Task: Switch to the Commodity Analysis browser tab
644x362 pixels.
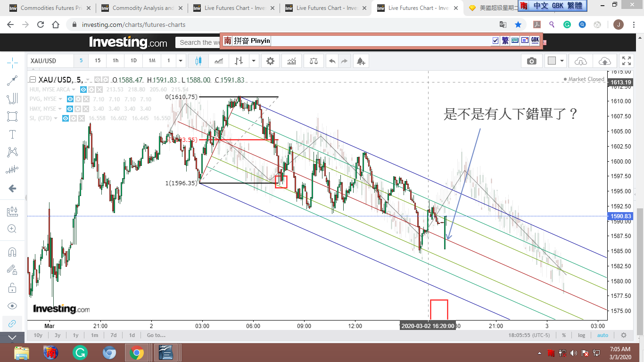Action: point(140,8)
